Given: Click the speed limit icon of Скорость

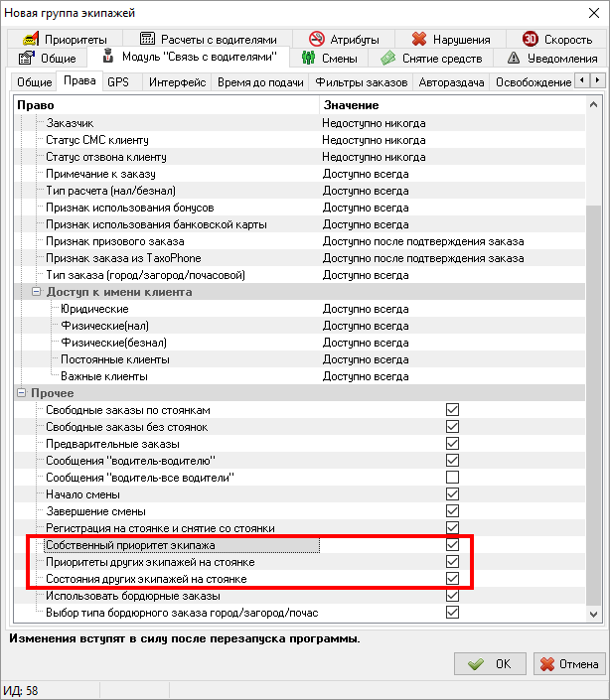Looking at the screenshot, I should pyautogui.click(x=531, y=39).
